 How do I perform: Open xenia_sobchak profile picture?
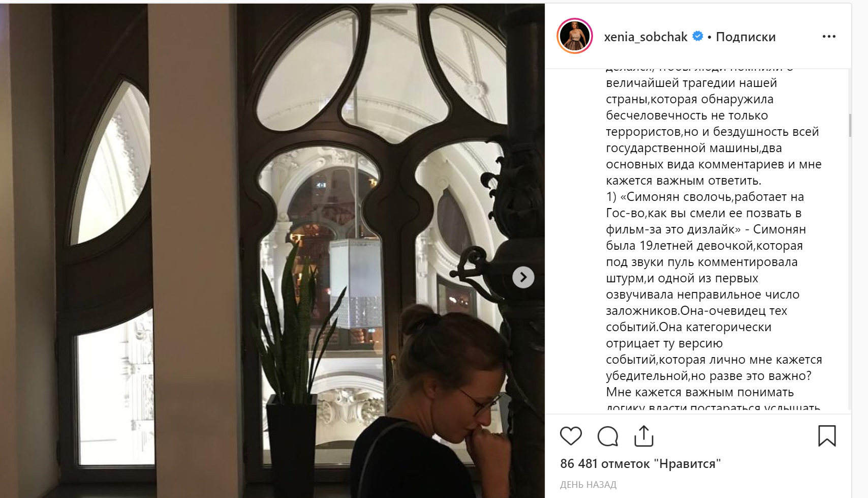point(575,36)
